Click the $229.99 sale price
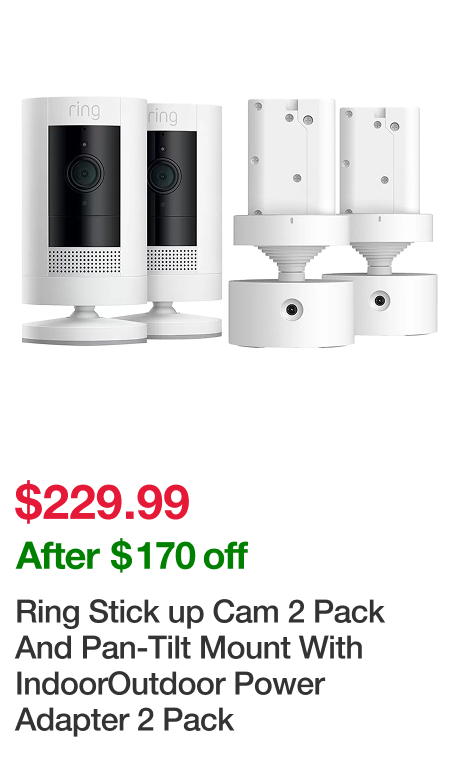This screenshot has height=782, width=453. pyautogui.click(x=102, y=502)
